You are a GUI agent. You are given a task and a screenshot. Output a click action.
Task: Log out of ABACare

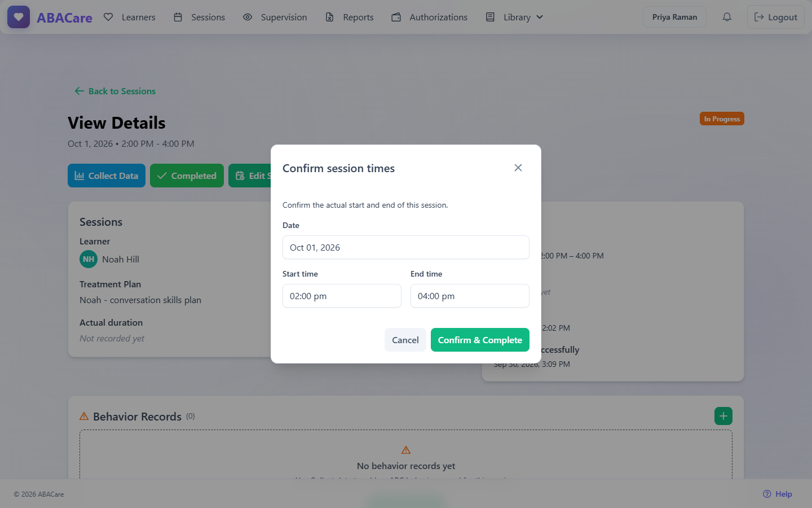point(776,17)
